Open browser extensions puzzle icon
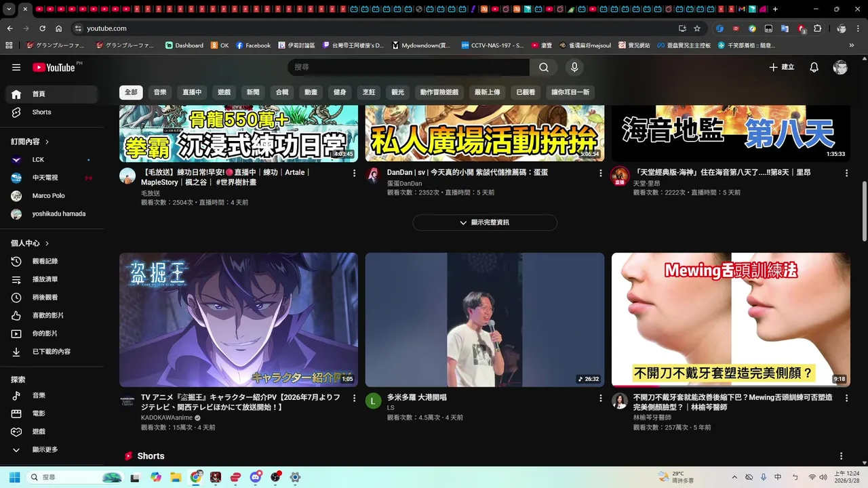The width and height of the screenshot is (868, 488). (817, 28)
